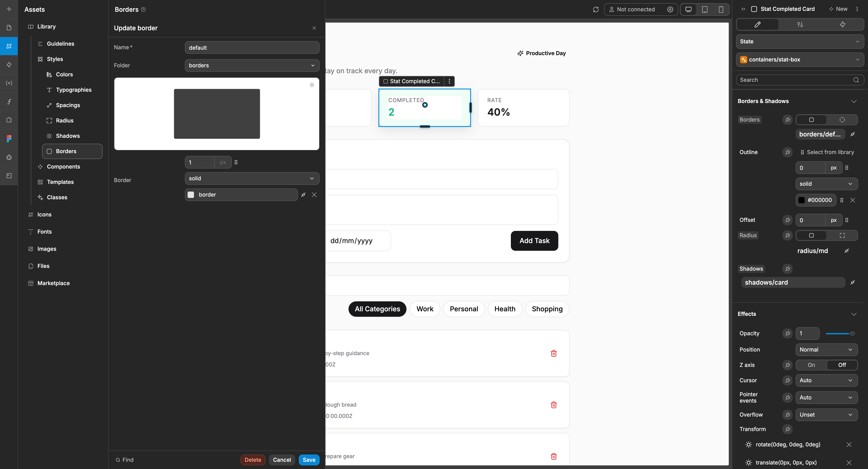Screen dimensions: 868x469
Task: Set Z axis to Off
Action: tap(842, 365)
